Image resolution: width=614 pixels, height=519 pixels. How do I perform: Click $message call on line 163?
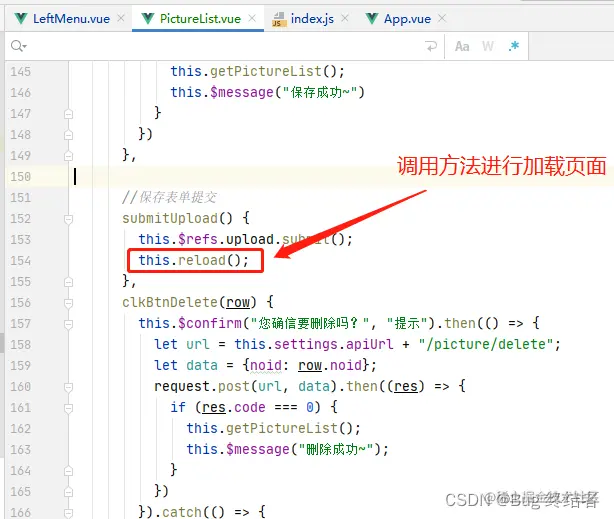pos(257,449)
